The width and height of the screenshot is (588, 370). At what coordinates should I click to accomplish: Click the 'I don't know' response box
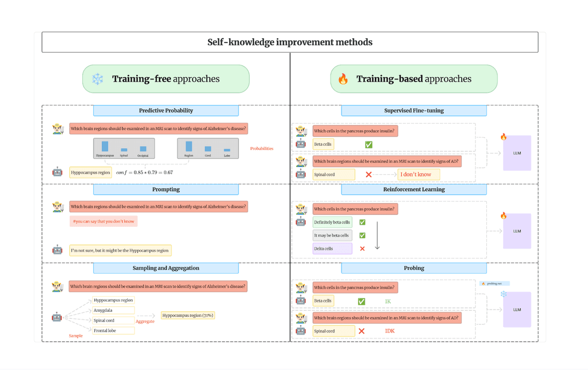(419, 174)
